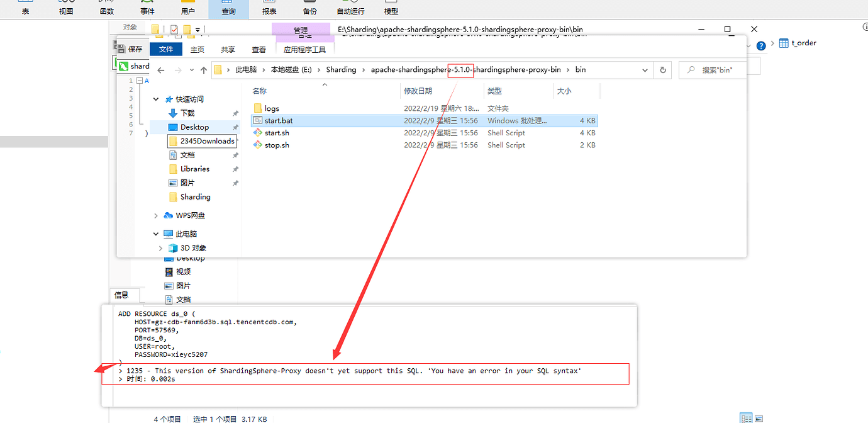
Task: Click the 1235 error message line
Action: (349, 371)
